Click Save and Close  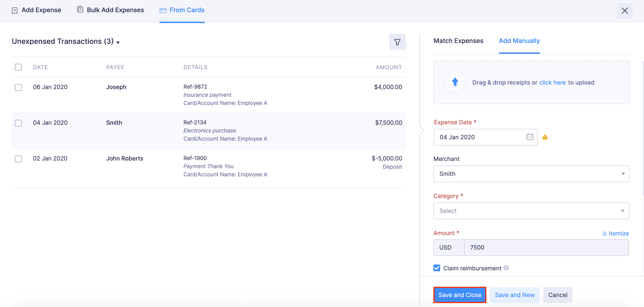[x=460, y=295]
